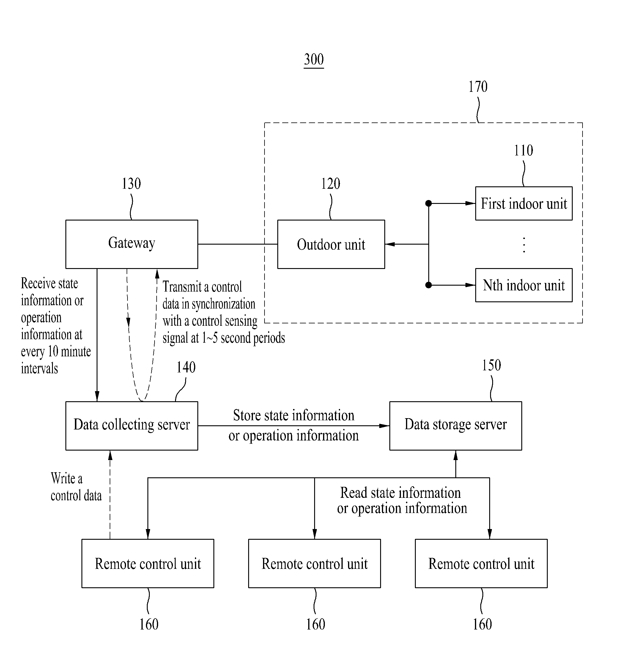Expand the system 300 diagram overview
This screenshot has height=672, width=628.
[x=316, y=56]
